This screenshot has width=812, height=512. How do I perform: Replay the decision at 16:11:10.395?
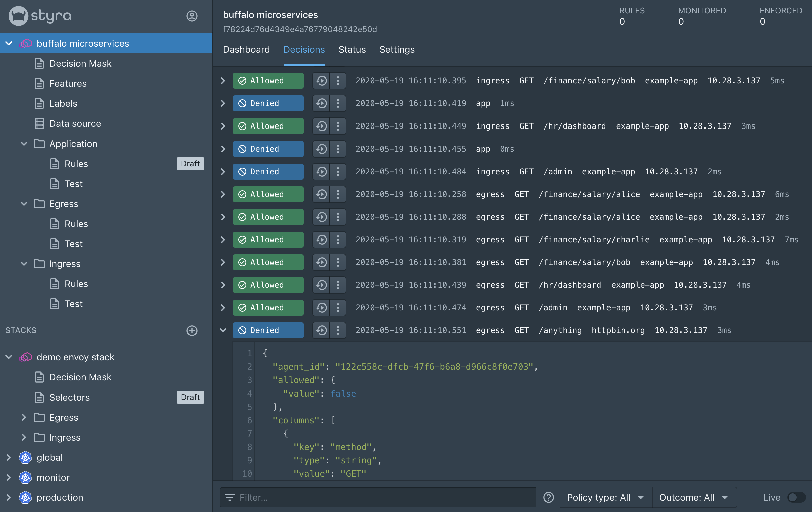(321, 81)
